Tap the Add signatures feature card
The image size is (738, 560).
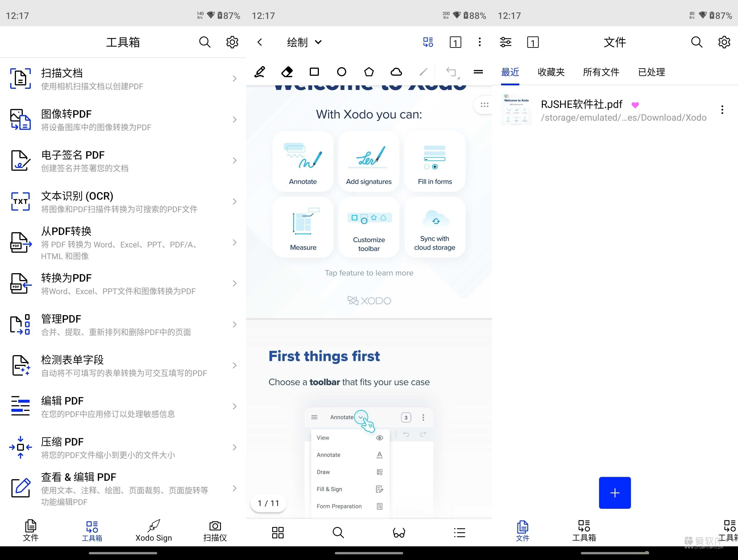(x=369, y=161)
